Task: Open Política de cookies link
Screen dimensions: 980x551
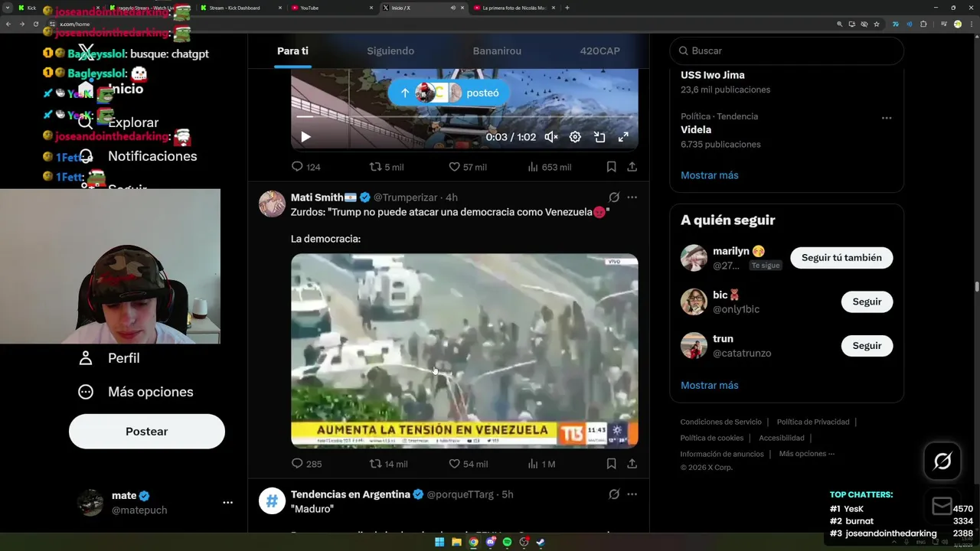Action: click(x=712, y=438)
